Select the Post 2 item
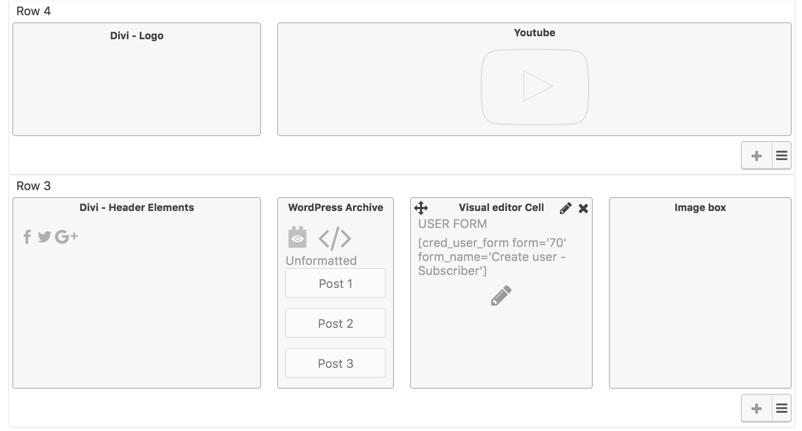802x431 pixels. tap(336, 323)
